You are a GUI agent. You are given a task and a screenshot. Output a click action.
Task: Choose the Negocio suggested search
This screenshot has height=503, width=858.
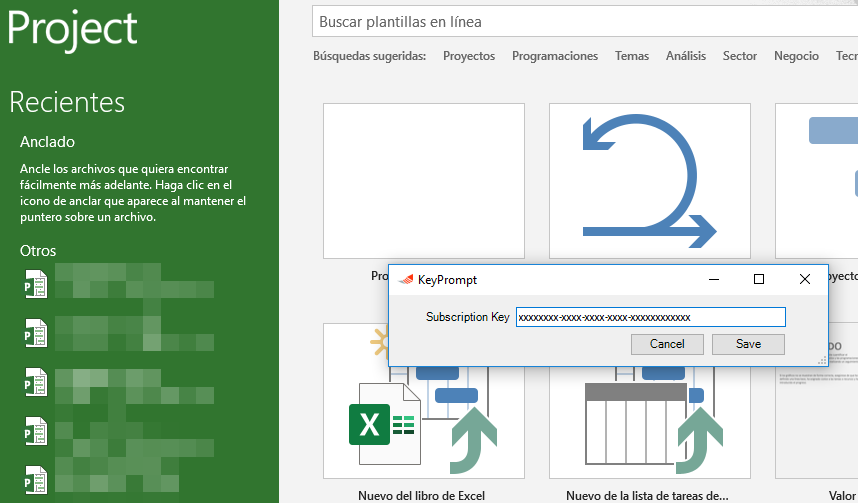click(796, 56)
